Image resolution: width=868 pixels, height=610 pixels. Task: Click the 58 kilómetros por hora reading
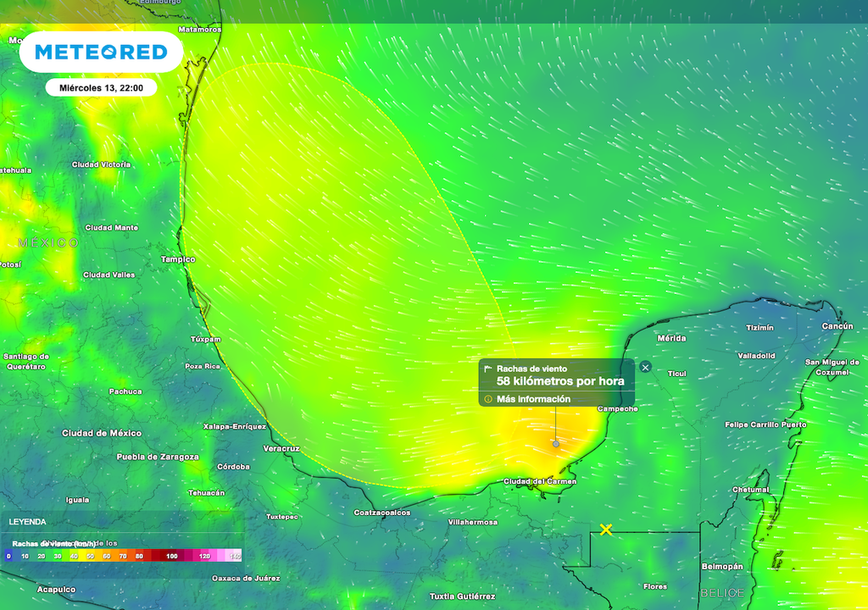coord(560,382)
